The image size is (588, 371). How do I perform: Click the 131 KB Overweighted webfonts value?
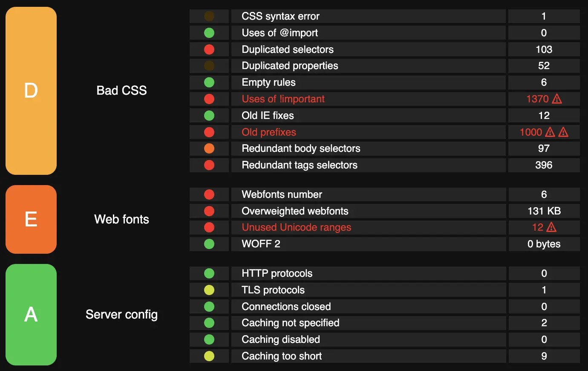[544, 211]
